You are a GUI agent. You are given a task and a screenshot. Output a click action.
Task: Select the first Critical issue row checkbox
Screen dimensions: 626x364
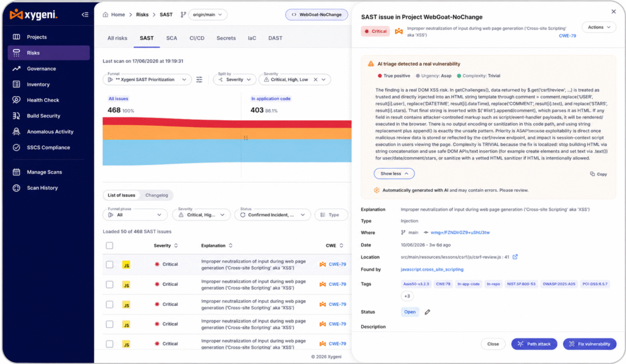[109, 264]
